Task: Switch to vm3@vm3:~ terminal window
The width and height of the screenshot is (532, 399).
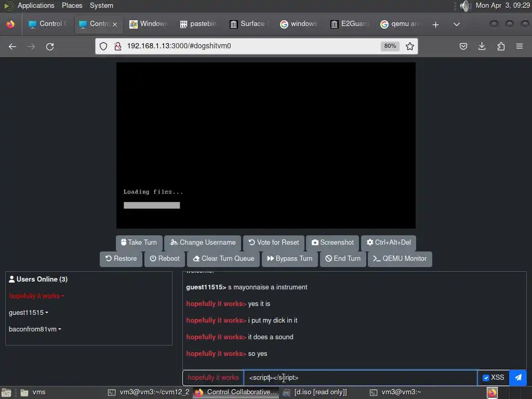Action: click(396, 393)
